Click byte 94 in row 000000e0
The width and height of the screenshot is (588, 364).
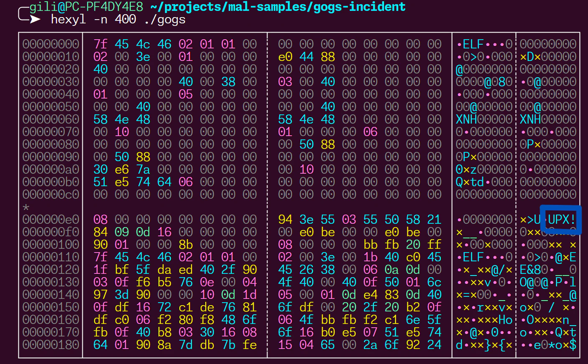(285, 220)
